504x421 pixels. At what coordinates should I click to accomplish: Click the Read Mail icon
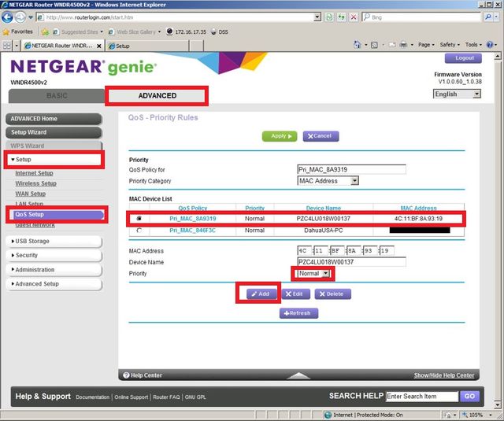point(392,45)
